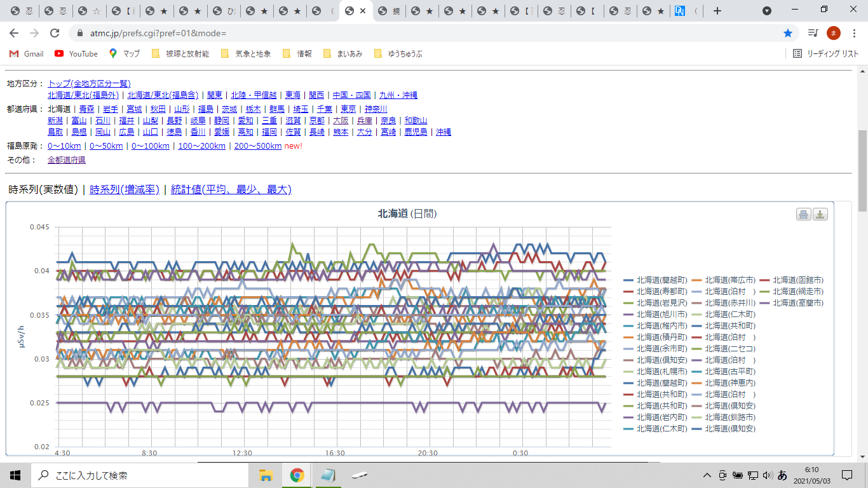Expand the ゆうちゅうぶ bookmark folder
Screen dimensions: 868x488
coord(398,54)
